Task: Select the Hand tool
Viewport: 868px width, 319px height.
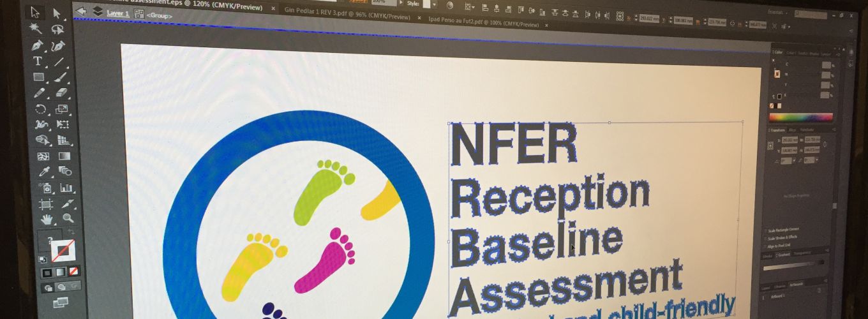Action: tap(47, 220)
